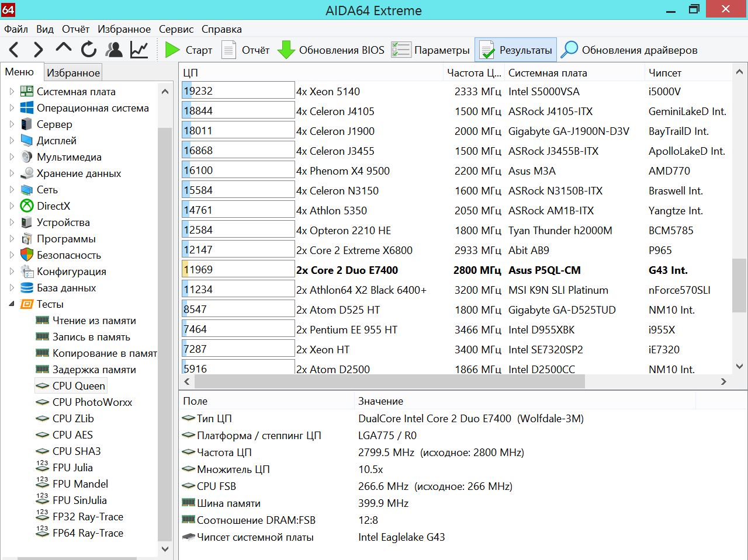Screen dimensions: 748x560
Task: Select the FP64 Ray-Trace test
Action: [x=88, y=533]
